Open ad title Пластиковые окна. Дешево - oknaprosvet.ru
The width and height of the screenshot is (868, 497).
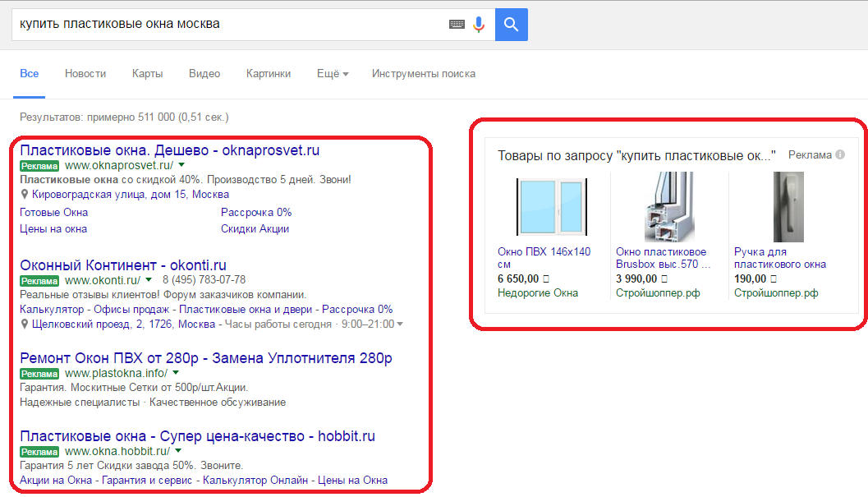169,150
